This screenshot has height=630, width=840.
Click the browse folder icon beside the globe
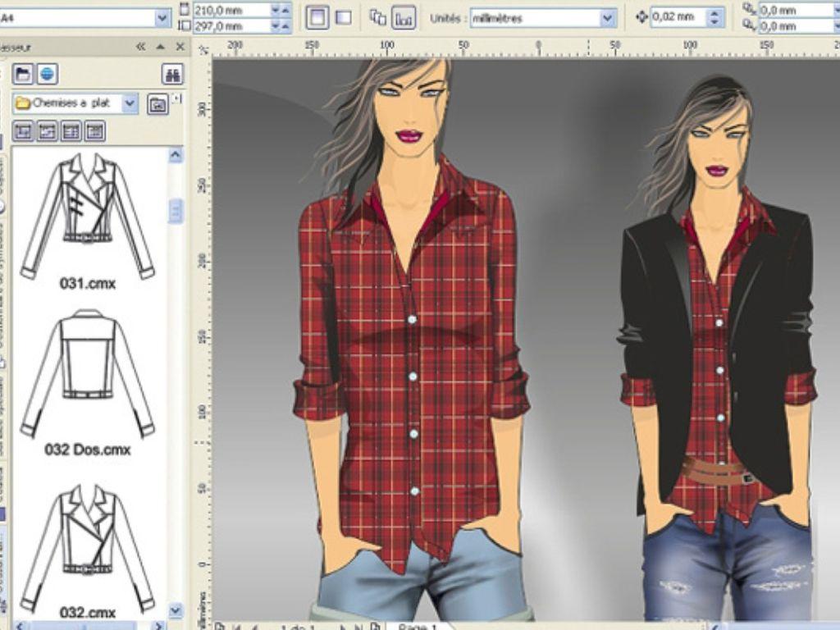[23, 75]
